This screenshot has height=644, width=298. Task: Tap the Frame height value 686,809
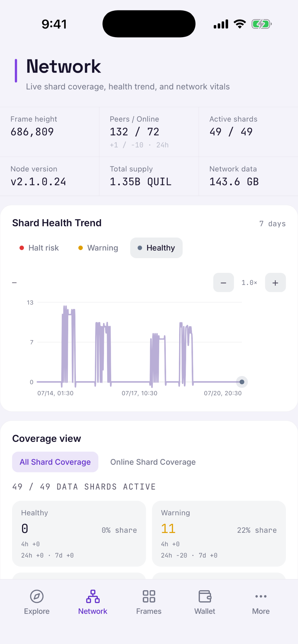tap(32, 132)
